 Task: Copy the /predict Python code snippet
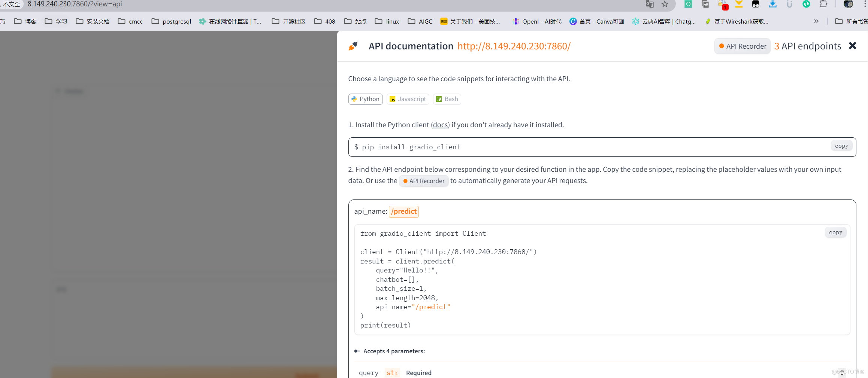pyautogui.click(x=835, y=232)
